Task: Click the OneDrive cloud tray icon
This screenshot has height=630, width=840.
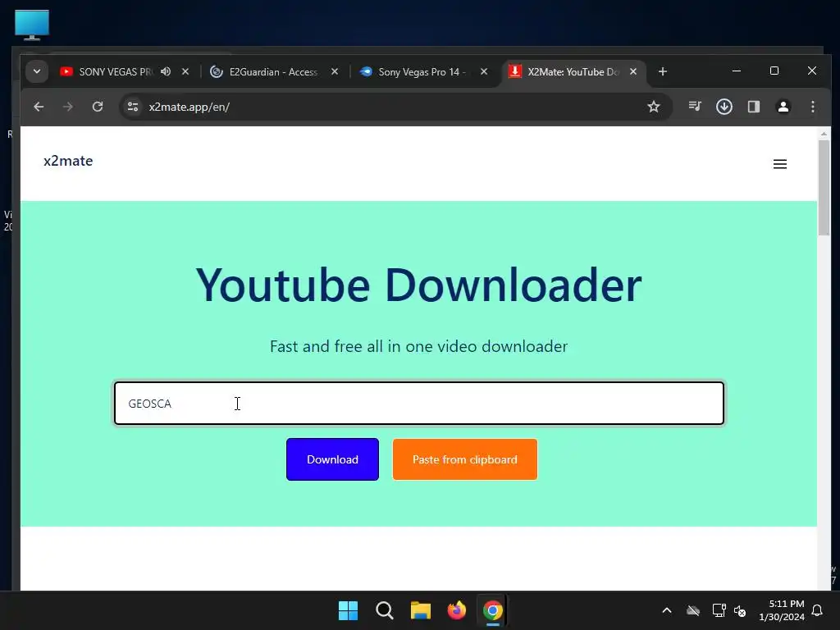Action: tap(693, 610)
